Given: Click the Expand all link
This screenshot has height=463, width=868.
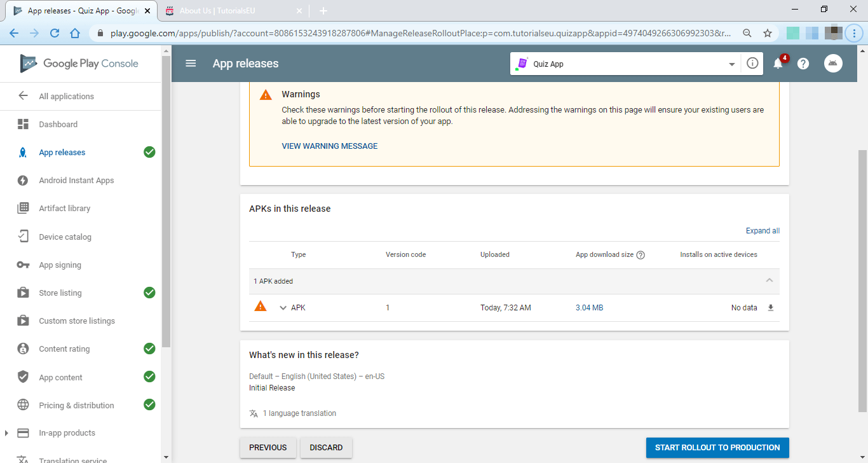Looking at the screenshot, I should [x=763, y=231].
